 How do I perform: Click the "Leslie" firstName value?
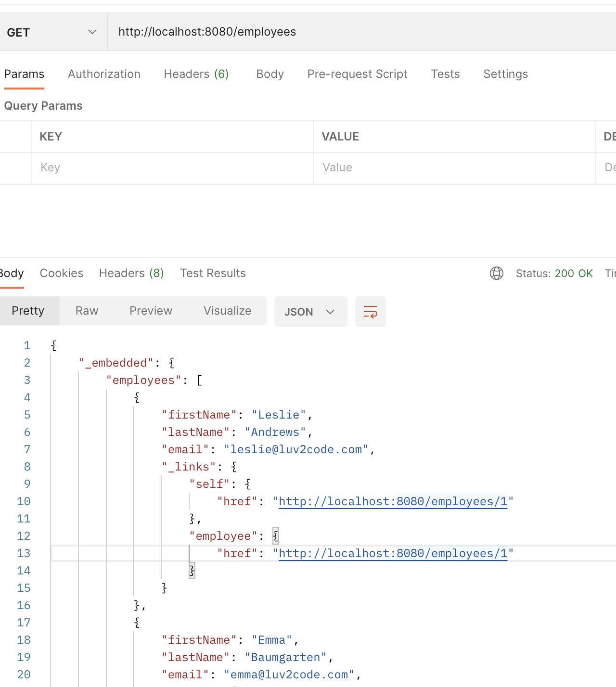pyautogui.click(x=279, y=415)
